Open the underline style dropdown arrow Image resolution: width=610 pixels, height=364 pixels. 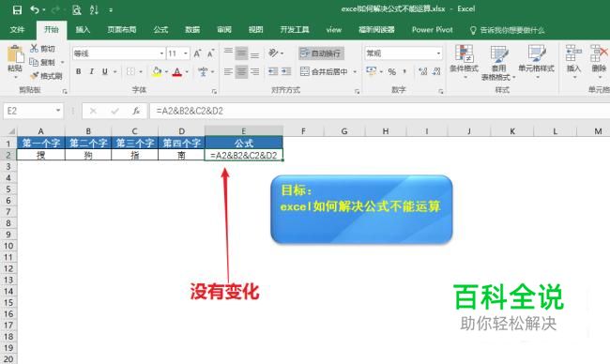coord(115,72)
